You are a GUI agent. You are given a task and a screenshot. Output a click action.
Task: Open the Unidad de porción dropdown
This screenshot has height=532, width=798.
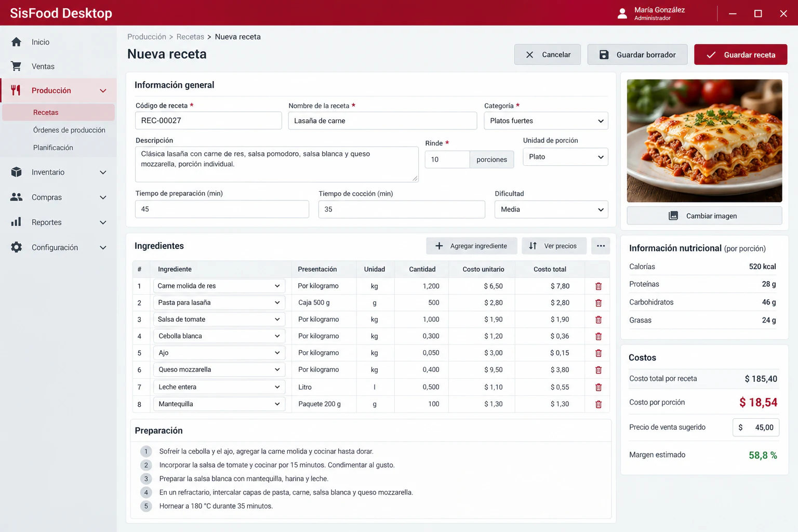tap(565, 157)
